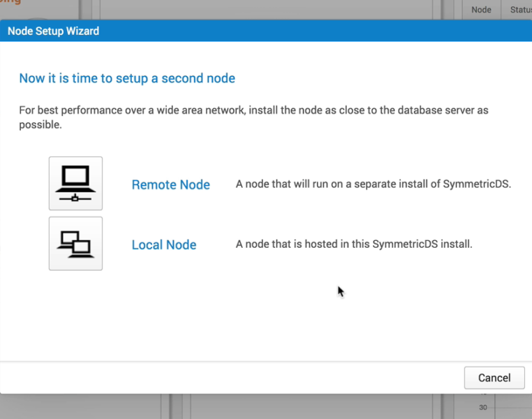Open the Local Node link

click(164, 244)
